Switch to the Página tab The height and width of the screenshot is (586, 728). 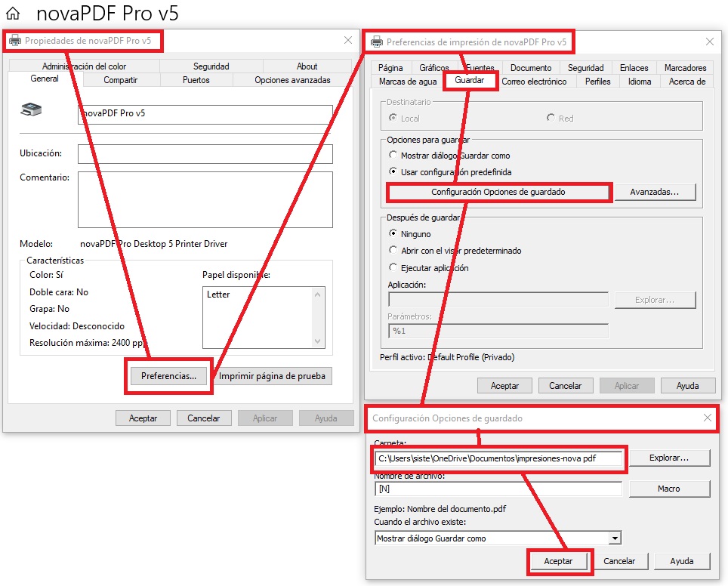390,68
